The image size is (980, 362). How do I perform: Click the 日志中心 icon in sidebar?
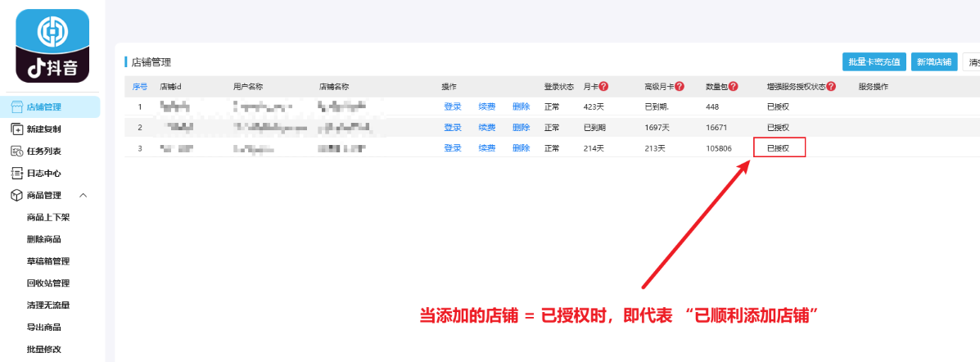(x=18, y=173)
